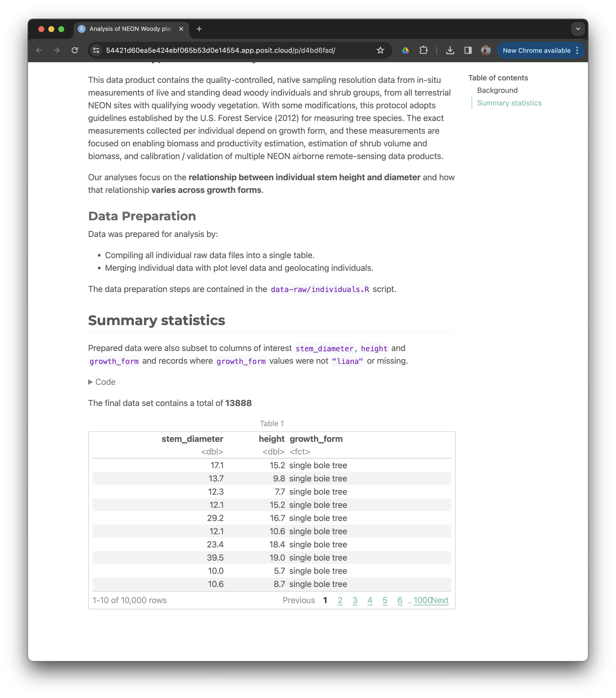Bookmark this page with the star icon

pyautogui.click(x=380, y=51)
